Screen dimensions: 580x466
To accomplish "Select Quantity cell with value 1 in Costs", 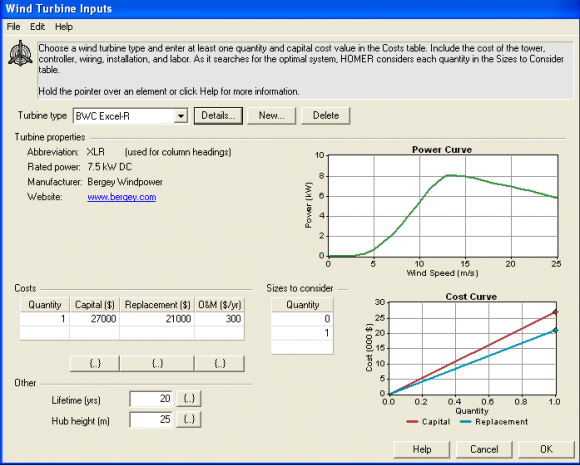I will (45, 319).
